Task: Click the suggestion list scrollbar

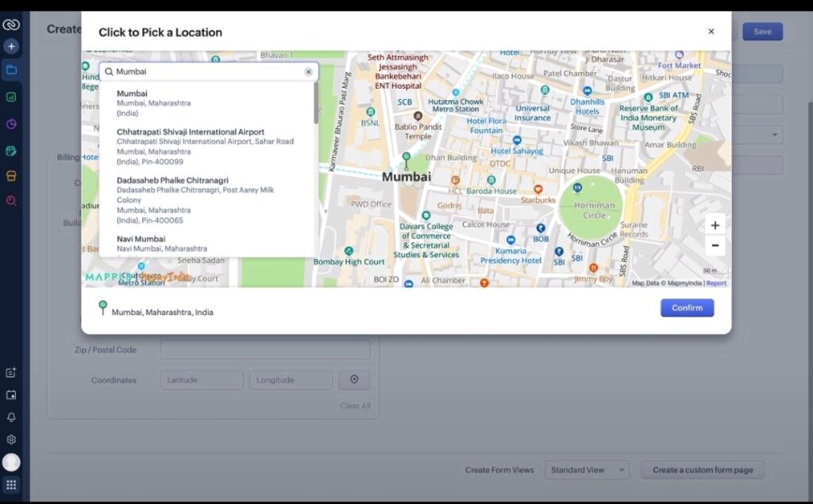Action: coord(316,103)
